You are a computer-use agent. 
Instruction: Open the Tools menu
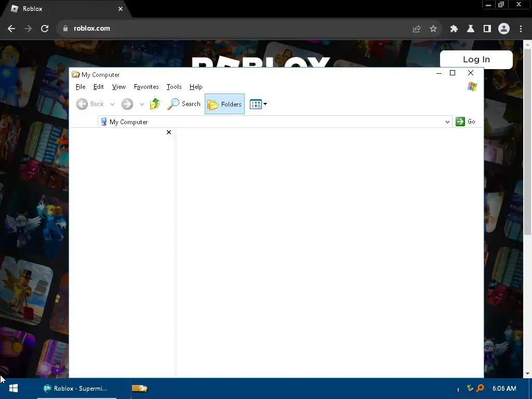[x=174, y=87]
